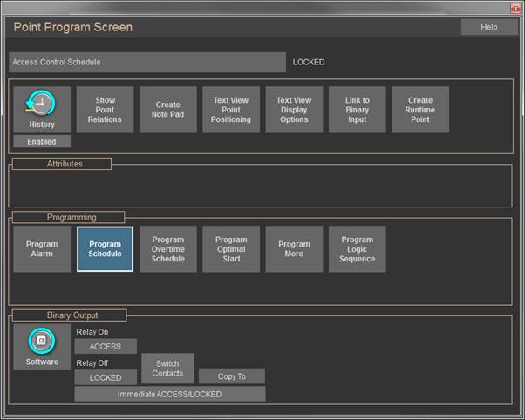Screen dimensions: 525x420
Task: Click the Relay On ACCESS field
Action: (x=106, y=347)
